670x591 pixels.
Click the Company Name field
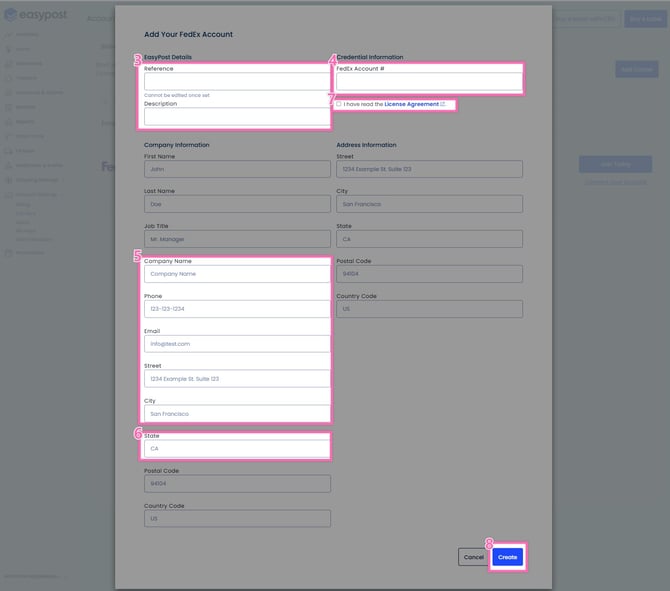237,274
